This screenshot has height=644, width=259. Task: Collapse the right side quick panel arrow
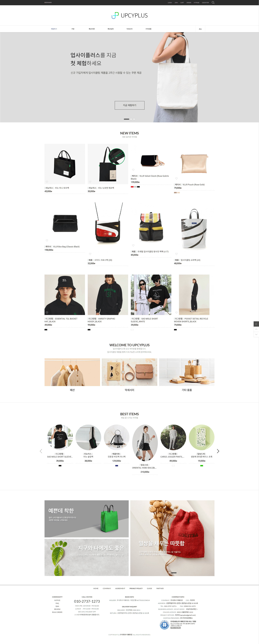256,324
